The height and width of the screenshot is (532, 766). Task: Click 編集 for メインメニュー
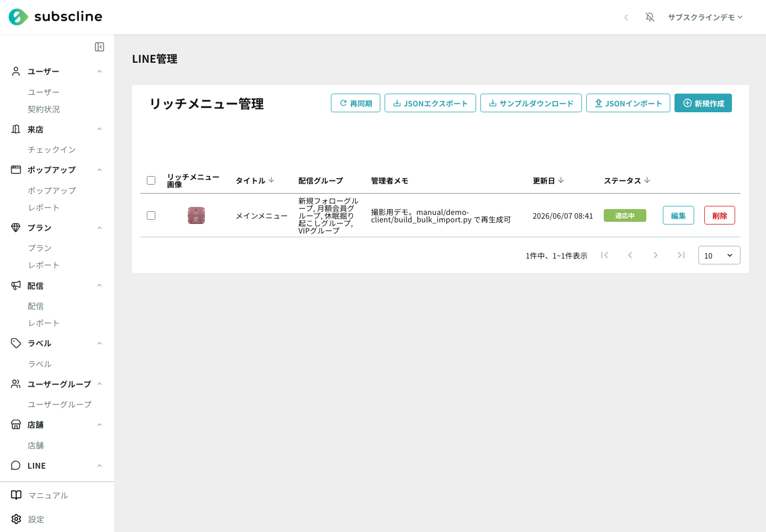pos(678,215)
